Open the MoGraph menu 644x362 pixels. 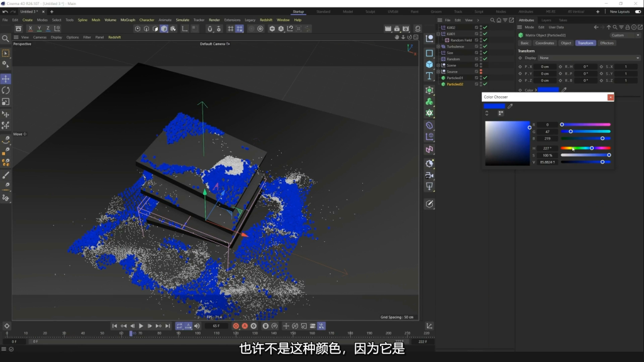[128, 19]
